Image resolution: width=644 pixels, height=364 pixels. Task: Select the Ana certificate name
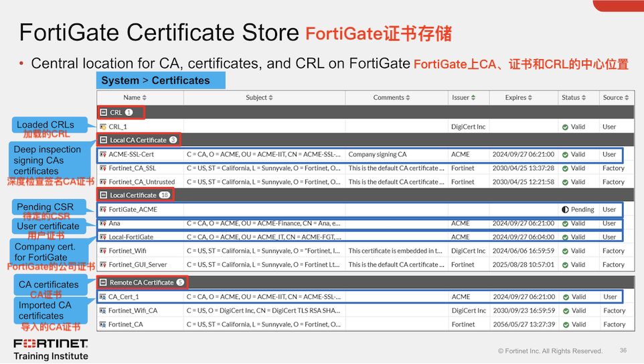tap(114, 223)
